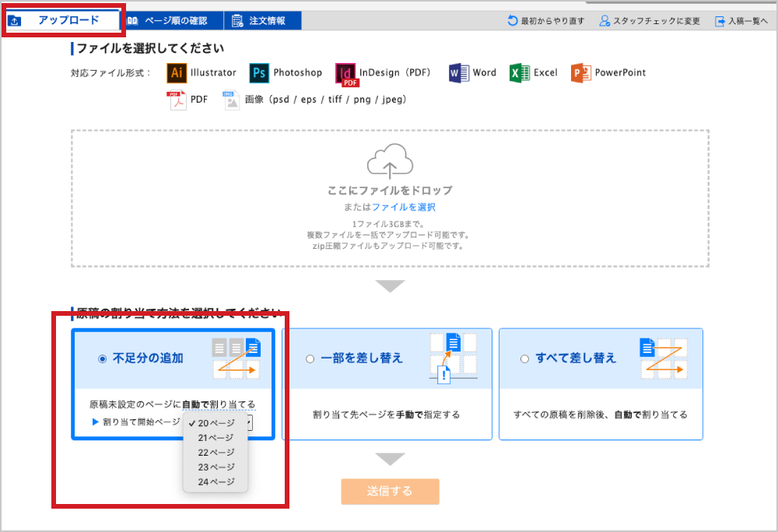The width and height of the screenshot is (778, 532).
Task: Switch to the ページ順の確認 tab
Action: pyautogui.click(x=174, y=21)
